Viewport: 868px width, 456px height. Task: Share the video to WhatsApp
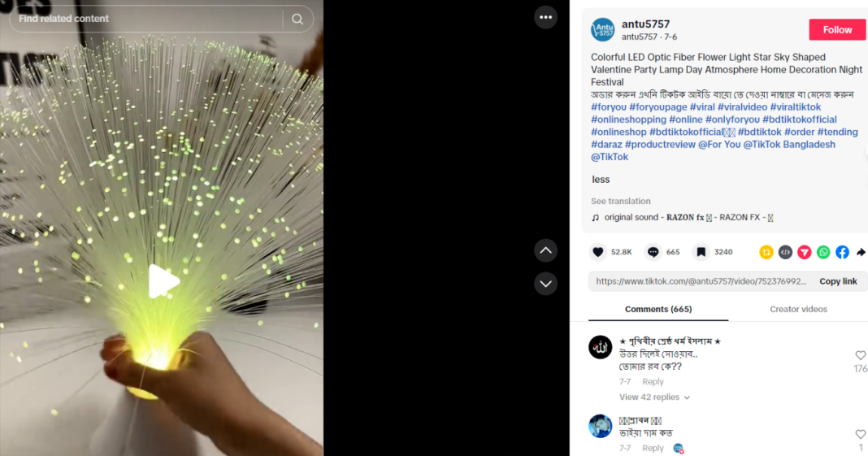click(x=823, y=252)
